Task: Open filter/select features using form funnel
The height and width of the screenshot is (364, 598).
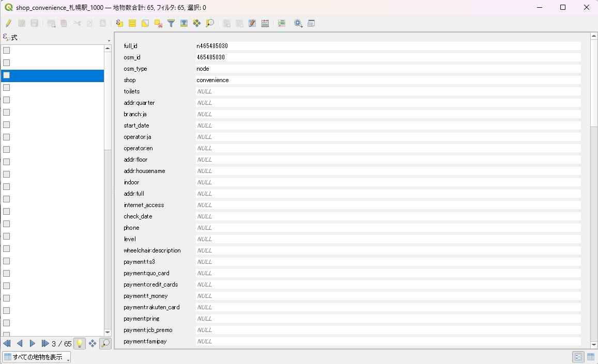Action: (171, 24)
